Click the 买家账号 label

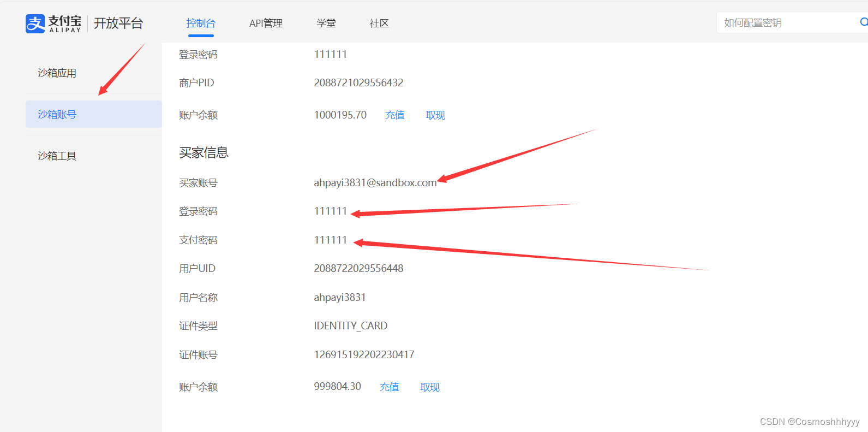pyautogui.click(x=199, y=183)
